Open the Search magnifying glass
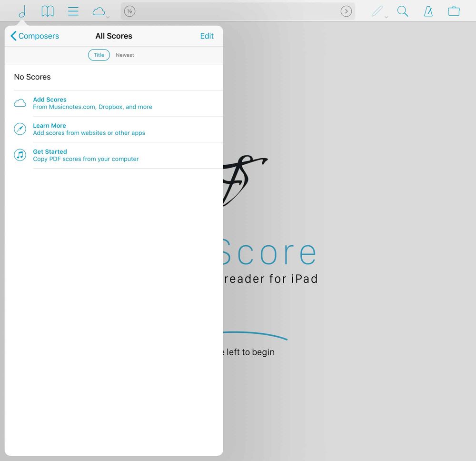Screen dimensions: 476x461 click(403, 11)
